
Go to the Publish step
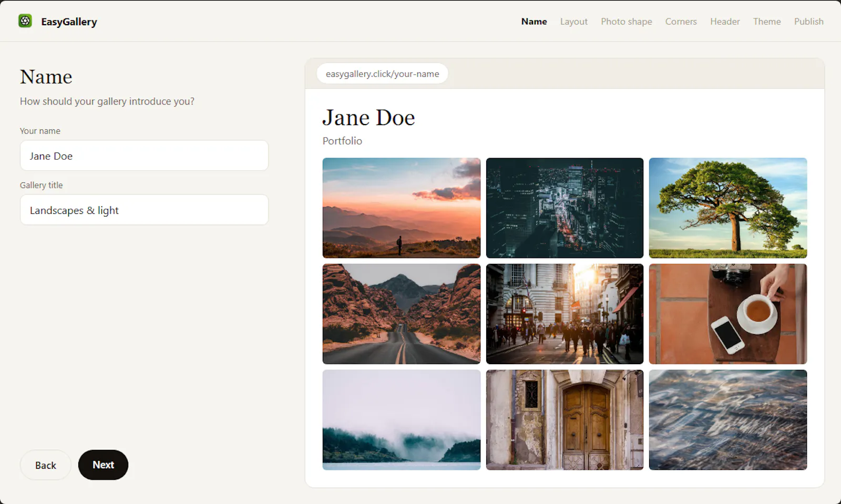tap(808, 22)
